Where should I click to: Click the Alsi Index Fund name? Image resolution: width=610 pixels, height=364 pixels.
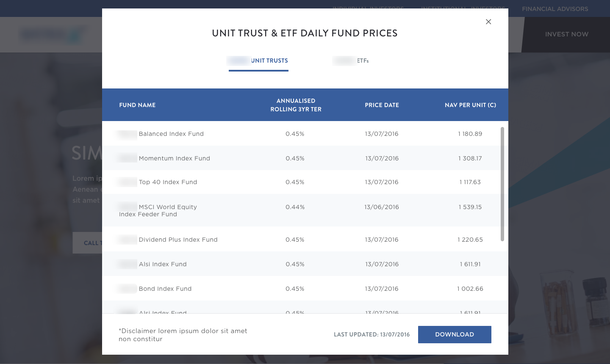163,264
